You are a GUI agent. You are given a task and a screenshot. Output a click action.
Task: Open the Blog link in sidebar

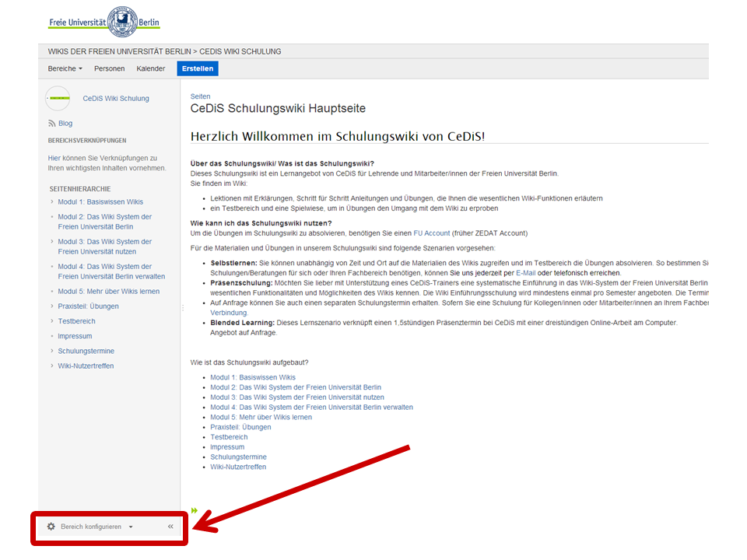click(x=65, y=124)
